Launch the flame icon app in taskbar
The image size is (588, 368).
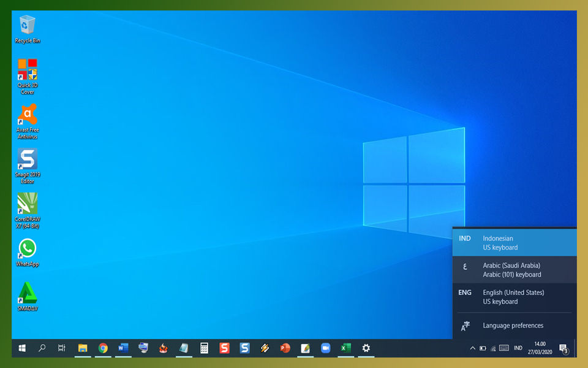[x=164, y=348]
